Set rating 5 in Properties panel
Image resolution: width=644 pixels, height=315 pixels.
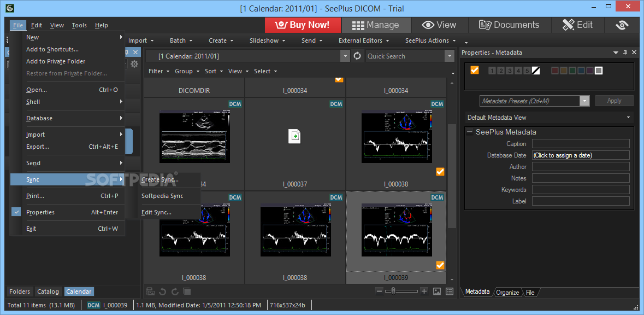click(x=527, y=71)
